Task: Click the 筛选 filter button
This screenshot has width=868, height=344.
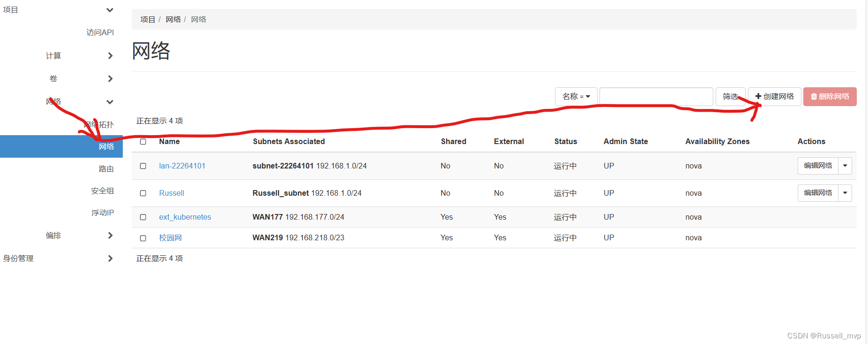Action: click(730, 97)
